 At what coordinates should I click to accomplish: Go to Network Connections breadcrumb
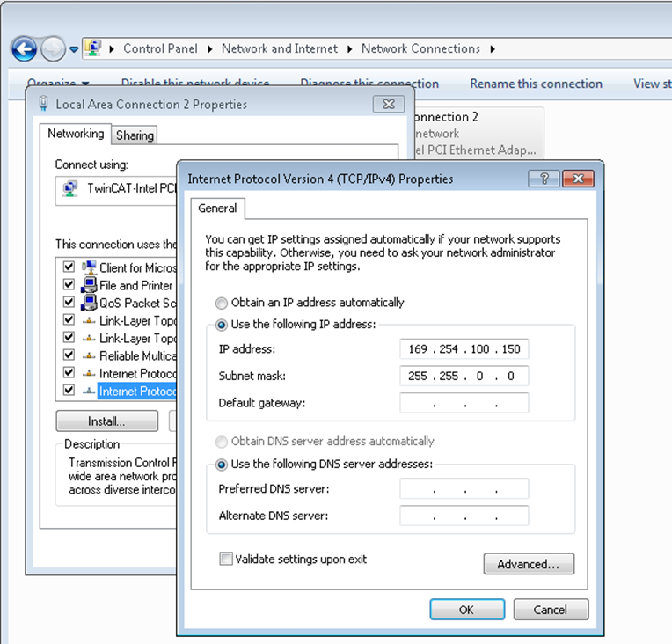click(x=420, y=49)
